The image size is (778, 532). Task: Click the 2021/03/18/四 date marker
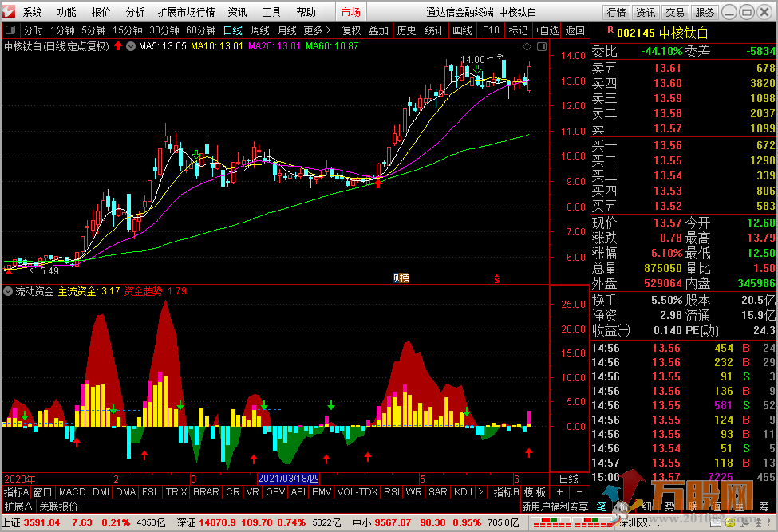tap(288, 479)
